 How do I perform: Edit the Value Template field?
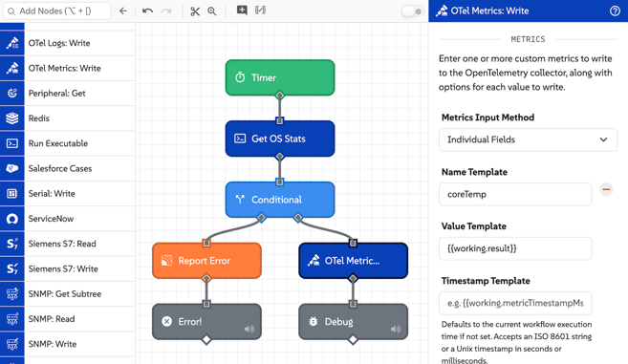(x=515, y=248)
